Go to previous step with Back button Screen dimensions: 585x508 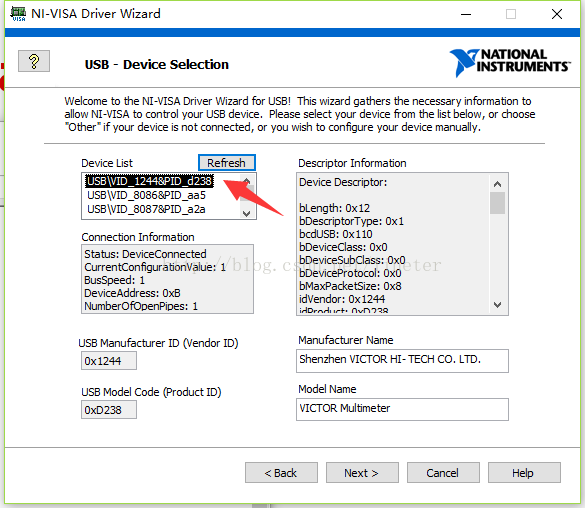(281, 473)
